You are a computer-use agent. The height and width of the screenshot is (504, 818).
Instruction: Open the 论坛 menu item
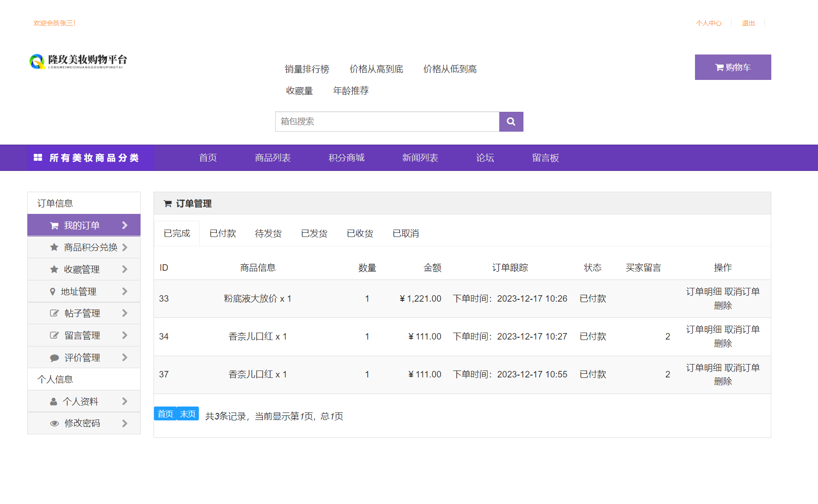[x=485, y=158]
